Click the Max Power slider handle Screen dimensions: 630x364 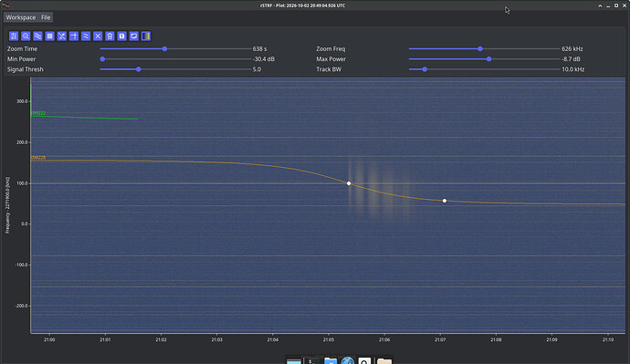pos(489,59)
